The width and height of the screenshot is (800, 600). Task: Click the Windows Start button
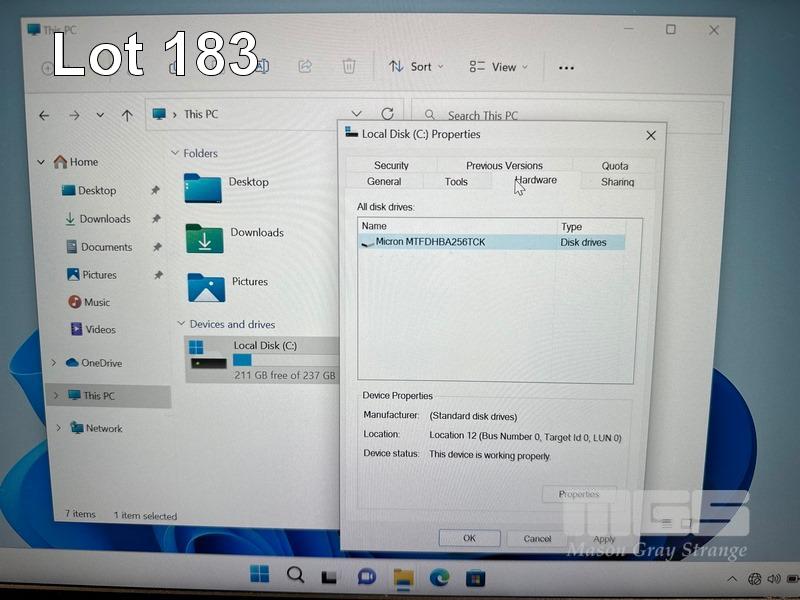click(259, 575)
